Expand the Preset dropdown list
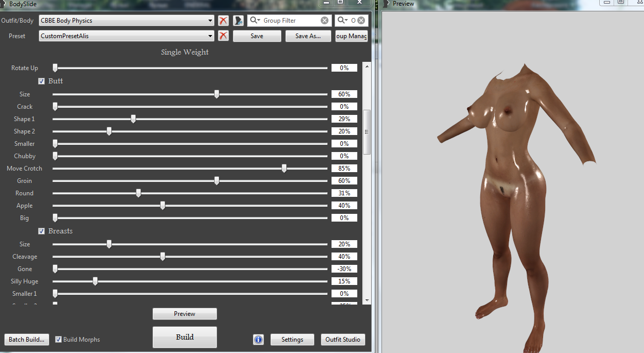 210,36
